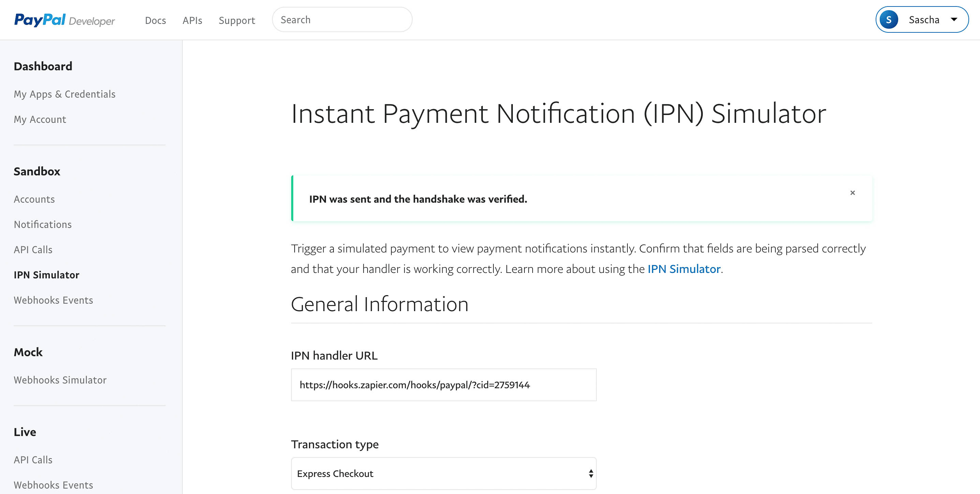Click the PayPal Developer logo

[x=64, y=20]
